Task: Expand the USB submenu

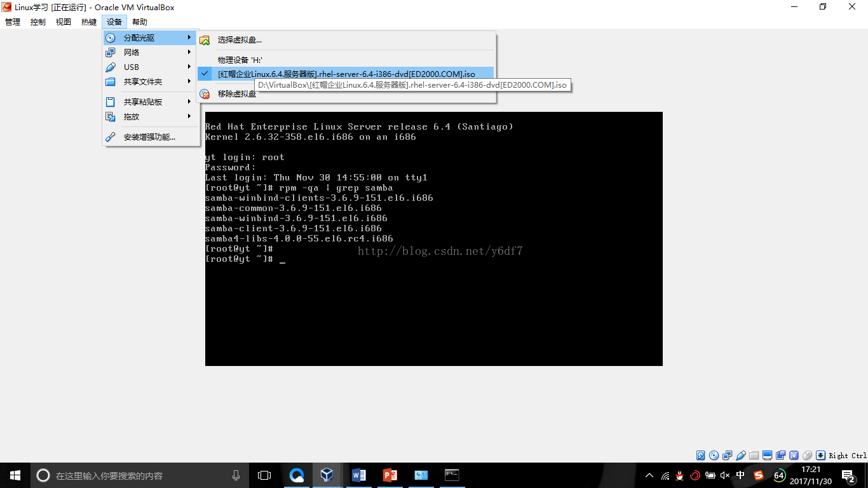Action: pyautogui.click(x=151, y=67)
